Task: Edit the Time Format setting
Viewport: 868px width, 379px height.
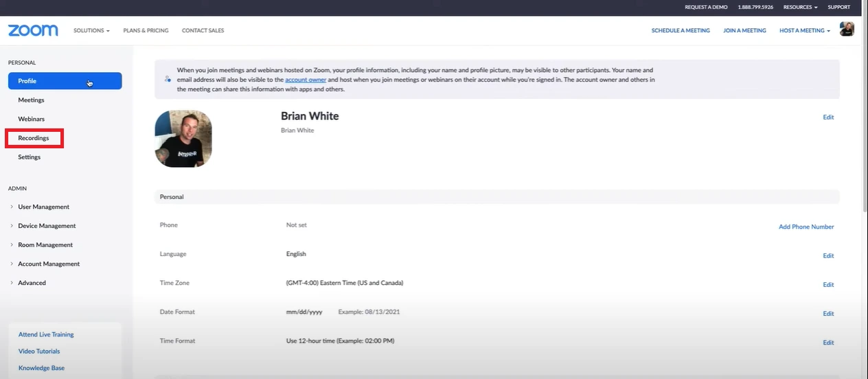Action: point(828,343)
